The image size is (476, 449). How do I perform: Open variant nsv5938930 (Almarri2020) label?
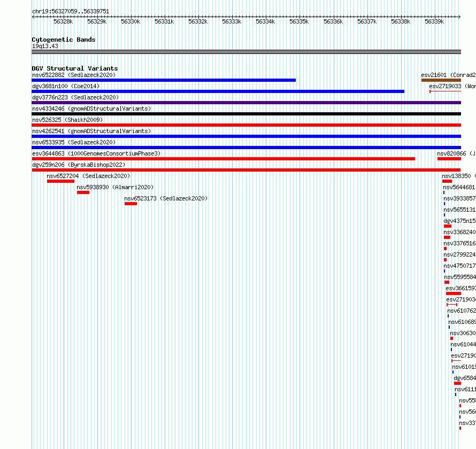pos(115,187)
